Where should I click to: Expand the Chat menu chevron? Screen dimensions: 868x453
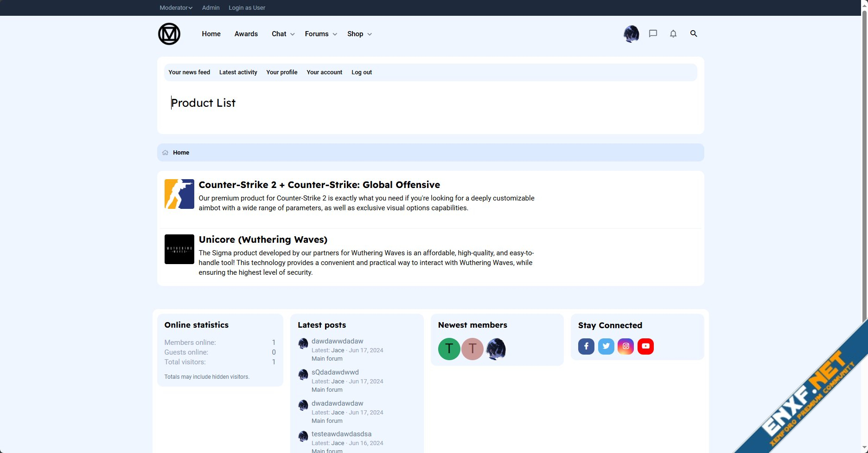click(293, 34)
